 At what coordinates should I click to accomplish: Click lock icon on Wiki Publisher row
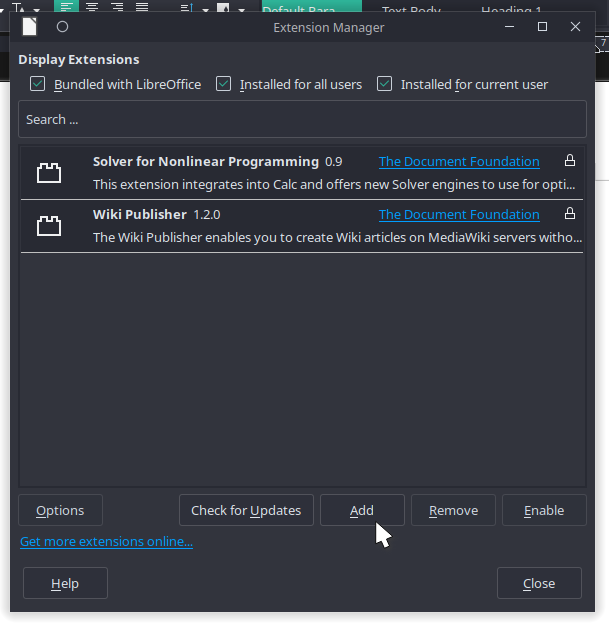[x=570, y=213]
